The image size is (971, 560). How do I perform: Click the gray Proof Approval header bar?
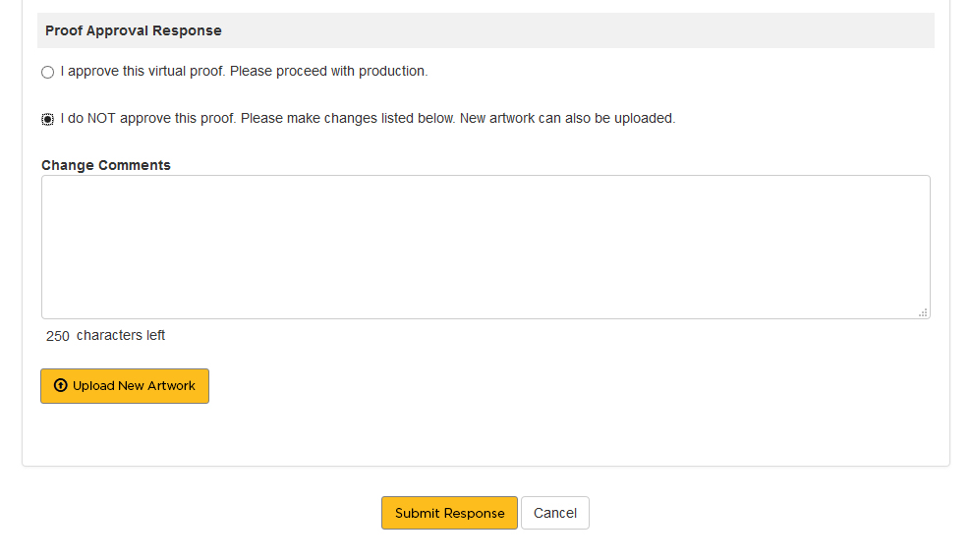pyautogui.click(x=590, y=30)
